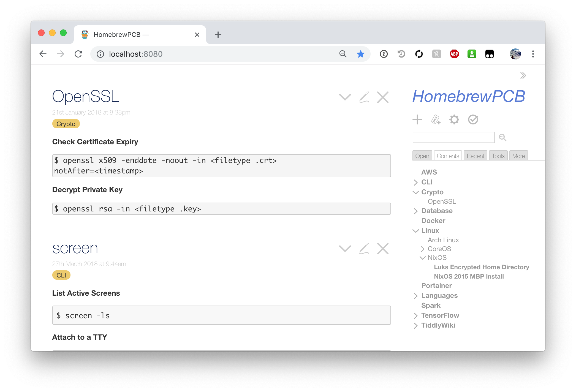Click the new tiddler plus icon
Image resolution: width=576 pixels, height=392 pixels.
(x=417, y=119)
